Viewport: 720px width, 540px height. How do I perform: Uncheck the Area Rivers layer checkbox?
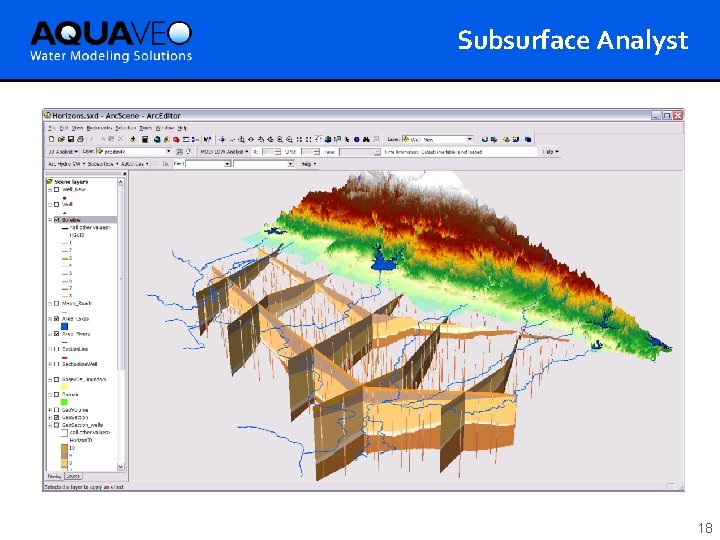[56, 334]
